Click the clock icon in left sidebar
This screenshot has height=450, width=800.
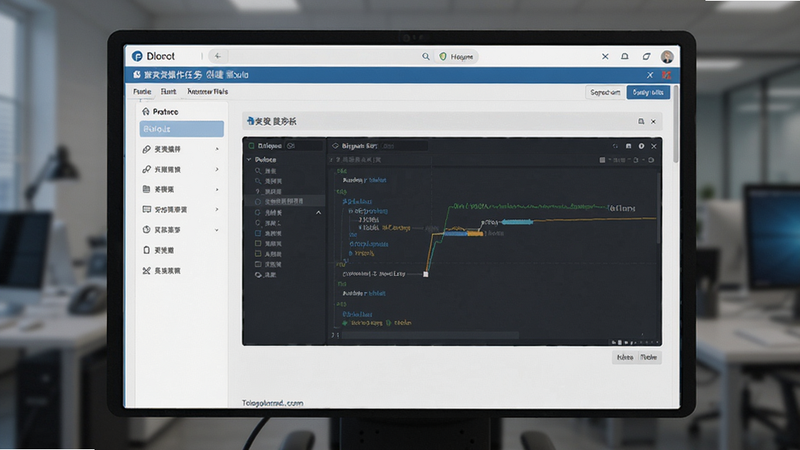click(x=146, y=230)
